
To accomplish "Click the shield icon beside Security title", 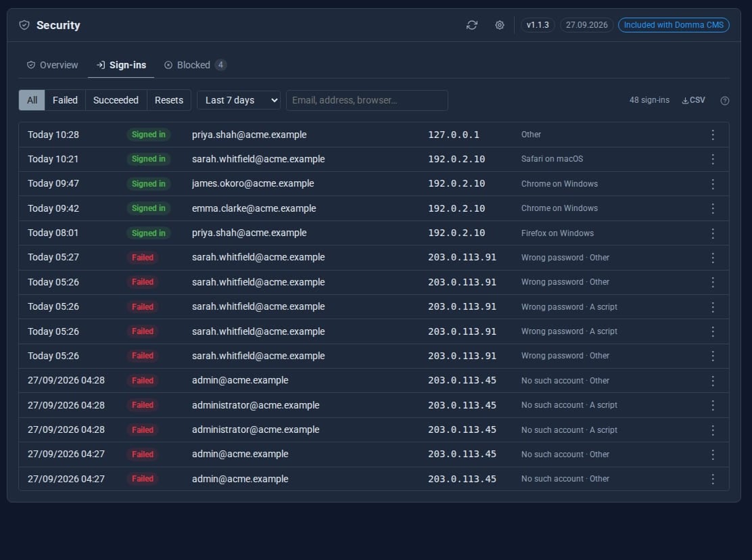I will [24, 25].
